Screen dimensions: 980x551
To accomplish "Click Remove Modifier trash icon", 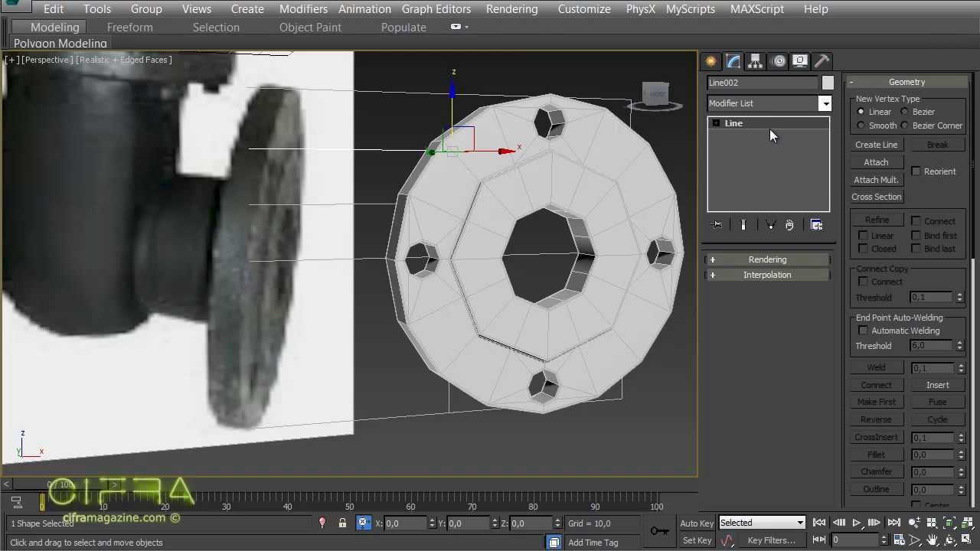I will click(789, 225).
